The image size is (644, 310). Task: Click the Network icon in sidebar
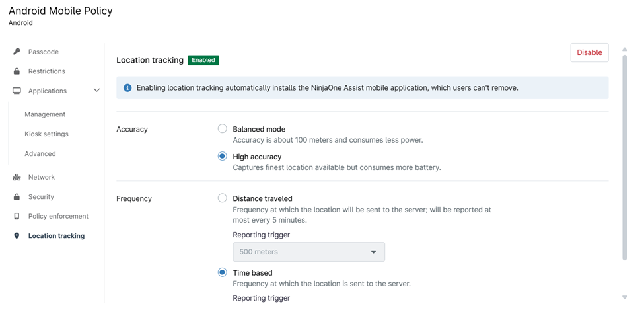coord(17,177)
